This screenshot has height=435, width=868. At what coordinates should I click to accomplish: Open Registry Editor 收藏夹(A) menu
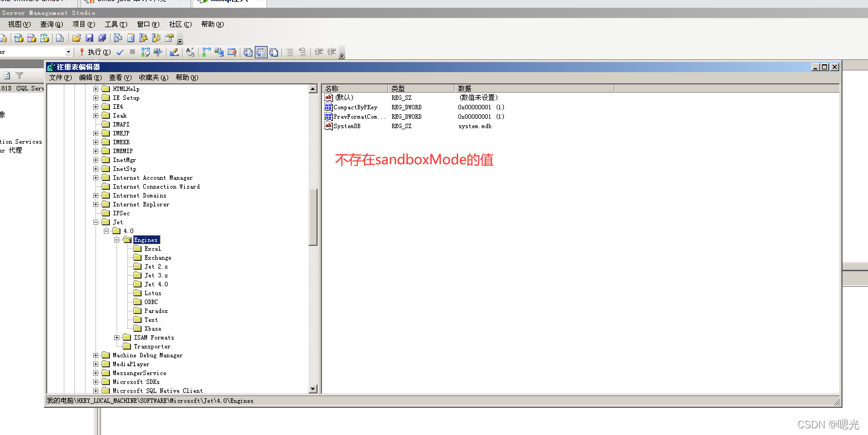coord(154,78)
